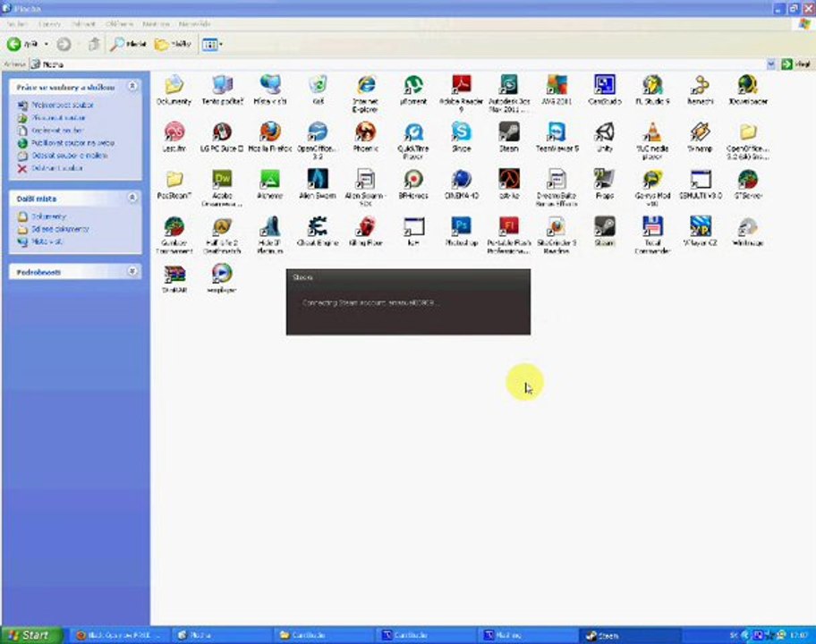Select the Unity shortcut icon
Viewport: 816px width, 644px height.
[604, 138]
